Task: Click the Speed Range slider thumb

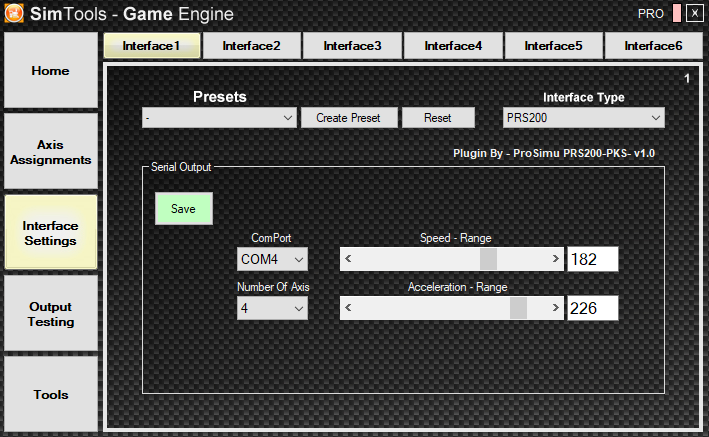Action: [x=488, y=259]
